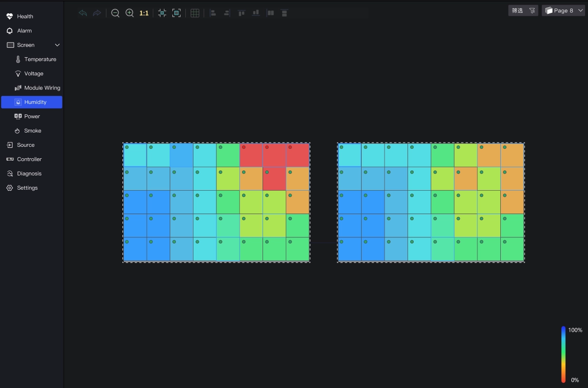Open the Page 8 dropdown
This screenshot has width=588, height=388.
(563, 10)
